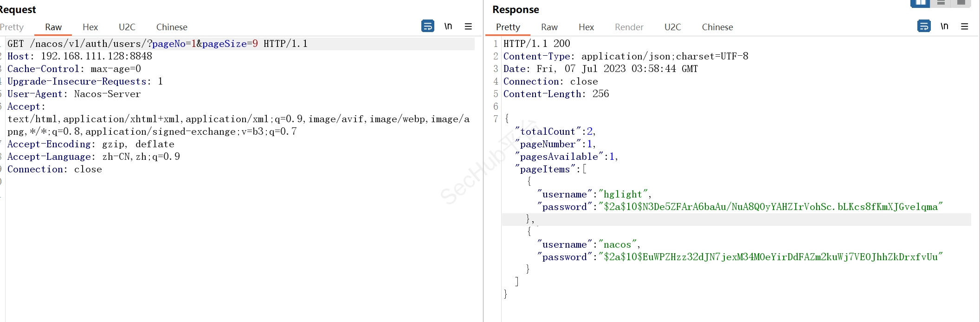This screenshot has height=322, width=980.
Task: Toggle word wrap in Response panel
Action: tap(923, 26)
